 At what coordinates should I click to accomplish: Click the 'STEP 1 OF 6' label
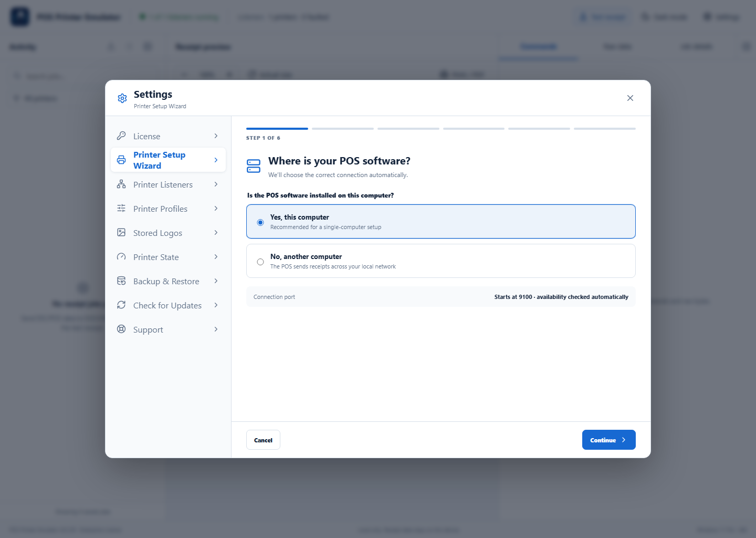pos(263,138)
